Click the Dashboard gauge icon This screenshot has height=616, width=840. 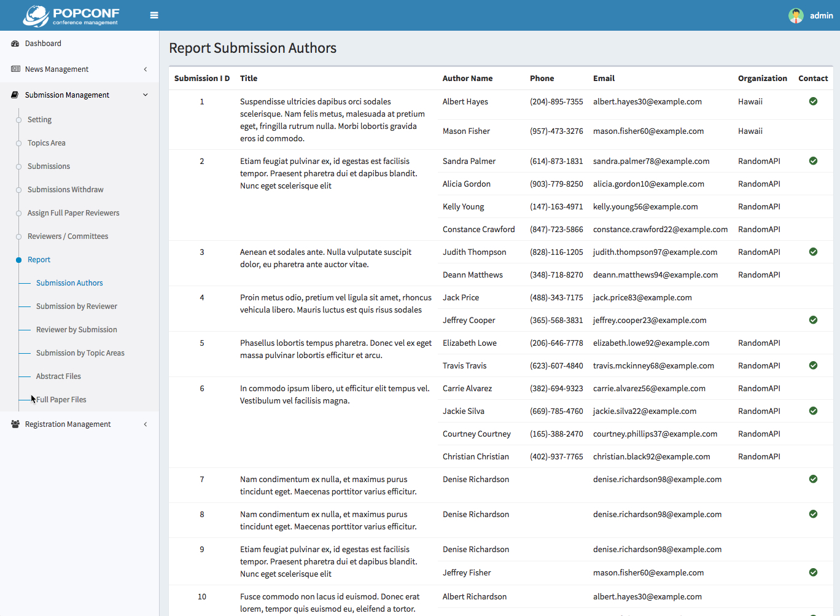15,44
